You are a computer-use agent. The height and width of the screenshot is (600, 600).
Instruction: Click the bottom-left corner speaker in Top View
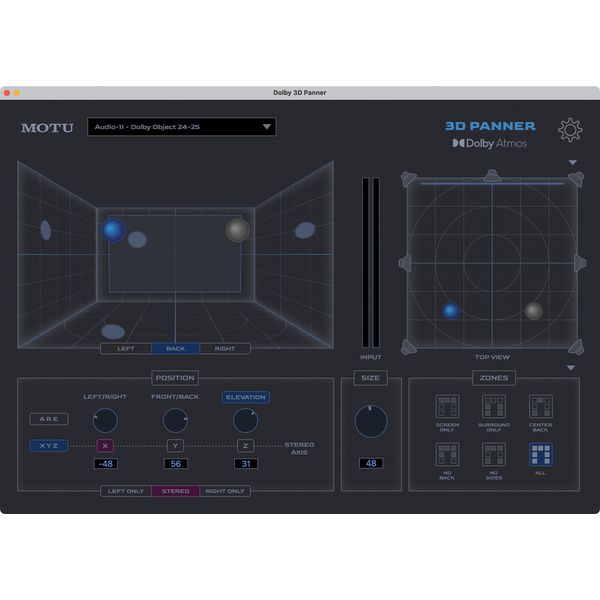pos(409,347)
